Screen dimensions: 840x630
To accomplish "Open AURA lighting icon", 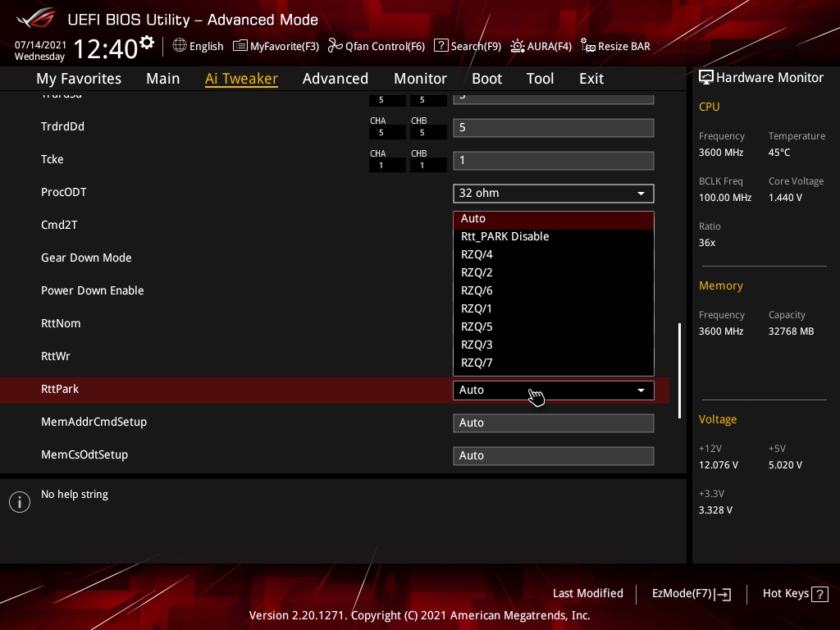I will coord(517,46).
